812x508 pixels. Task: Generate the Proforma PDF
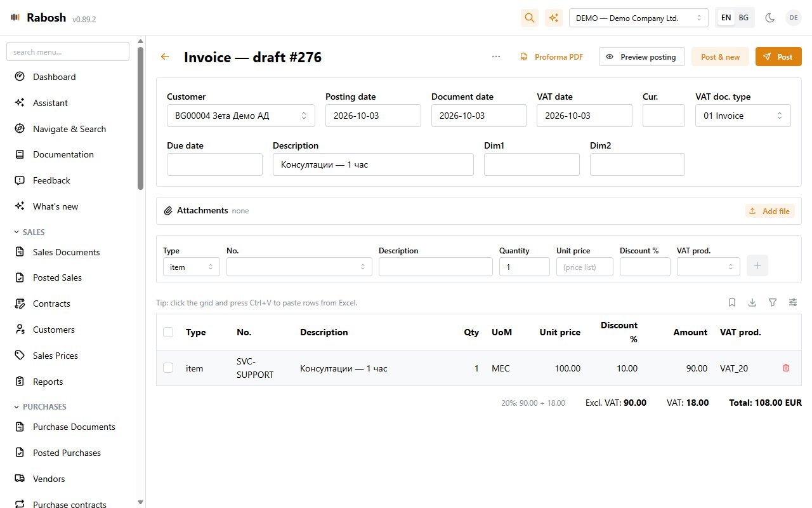coord(551,57)
